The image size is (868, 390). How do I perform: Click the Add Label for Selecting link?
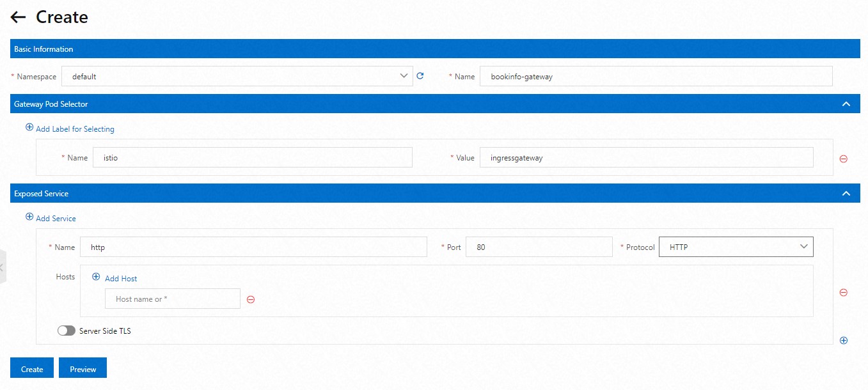75,129
